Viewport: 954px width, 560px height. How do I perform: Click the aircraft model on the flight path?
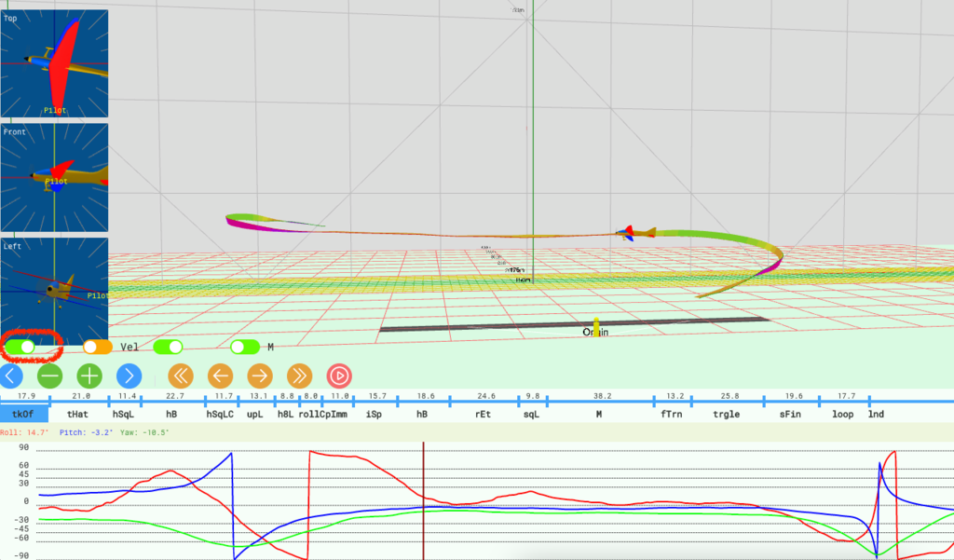pos(635,233)
